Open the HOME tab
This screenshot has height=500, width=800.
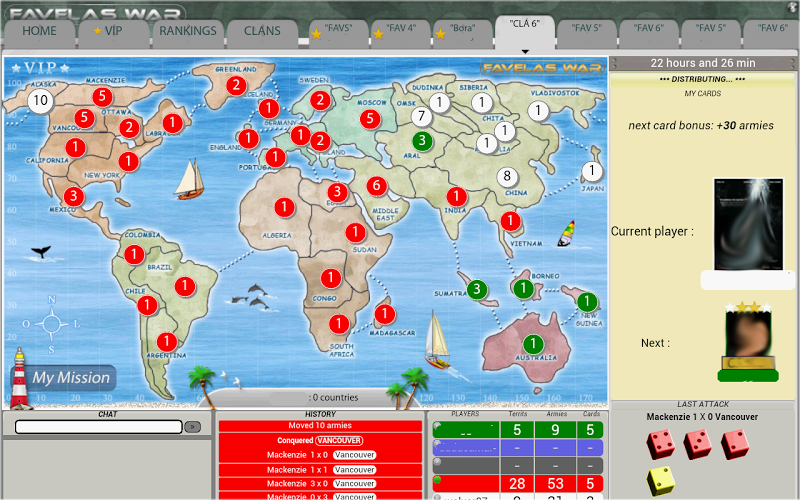click(39, 31)
